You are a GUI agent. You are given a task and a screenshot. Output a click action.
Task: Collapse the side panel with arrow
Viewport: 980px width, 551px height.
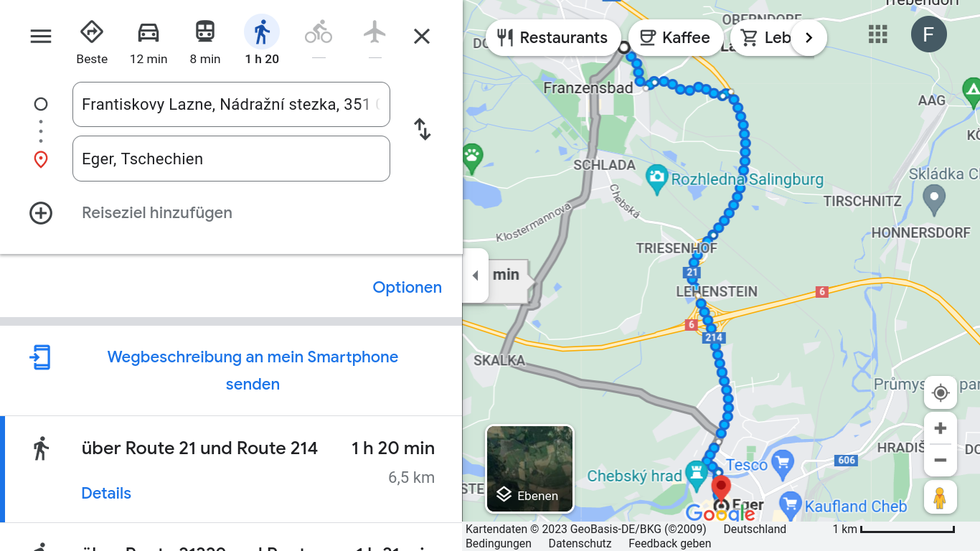pos(475,275)
